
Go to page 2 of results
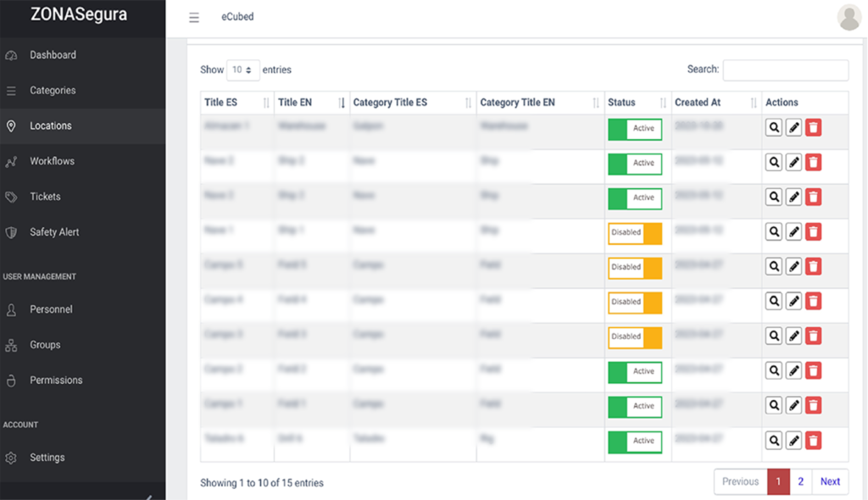(800, 481)
